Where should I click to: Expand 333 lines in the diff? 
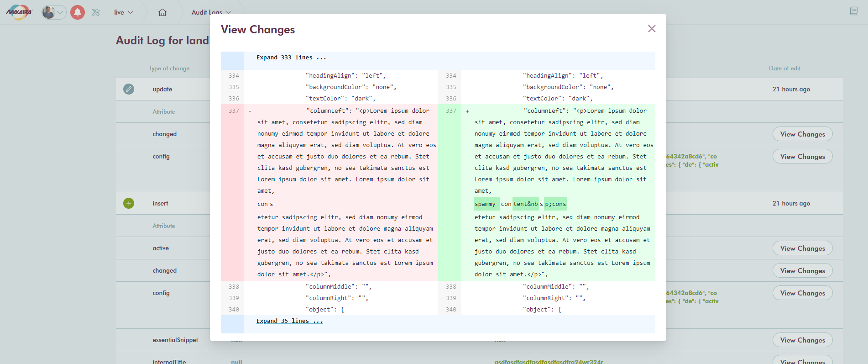click(x=291, y=58)
